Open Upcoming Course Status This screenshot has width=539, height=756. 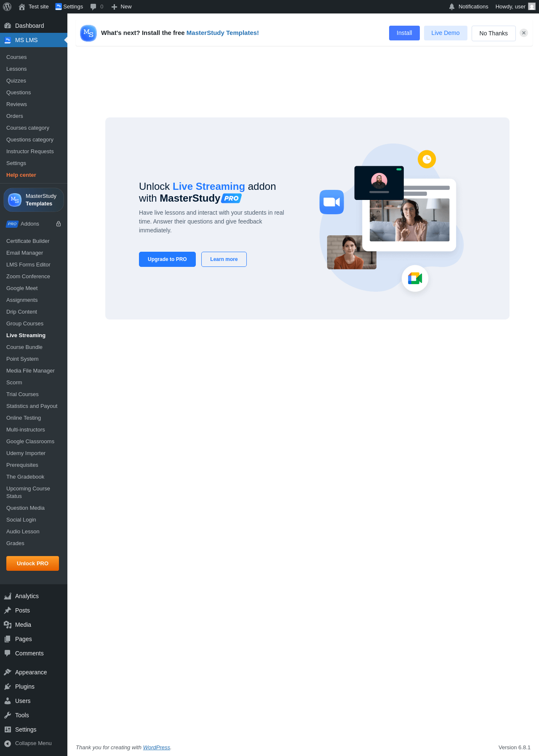28,492
